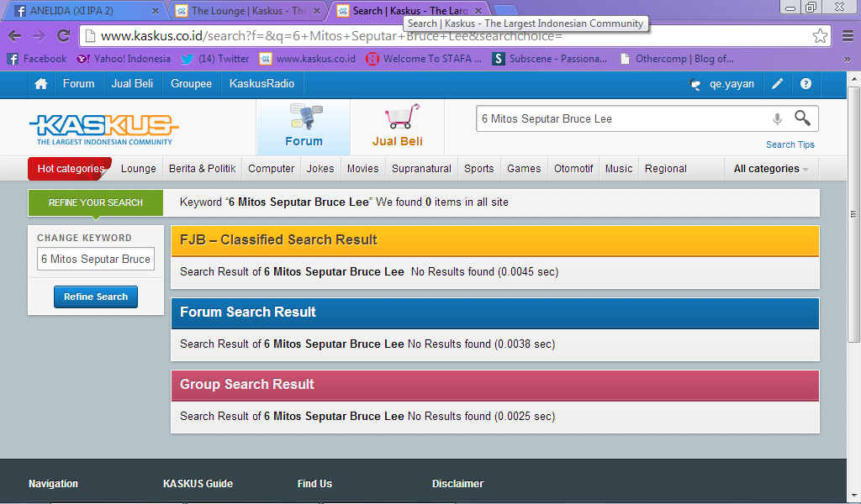861x504 pixels.
Task: Open the Subscene bookmark
Action: coord(550,59)
